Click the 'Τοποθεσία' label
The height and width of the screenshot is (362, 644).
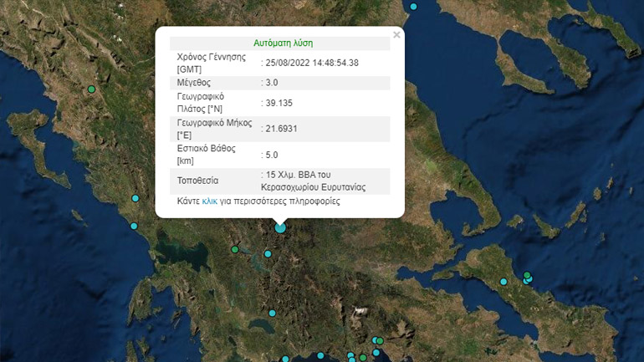click(197, 181)
